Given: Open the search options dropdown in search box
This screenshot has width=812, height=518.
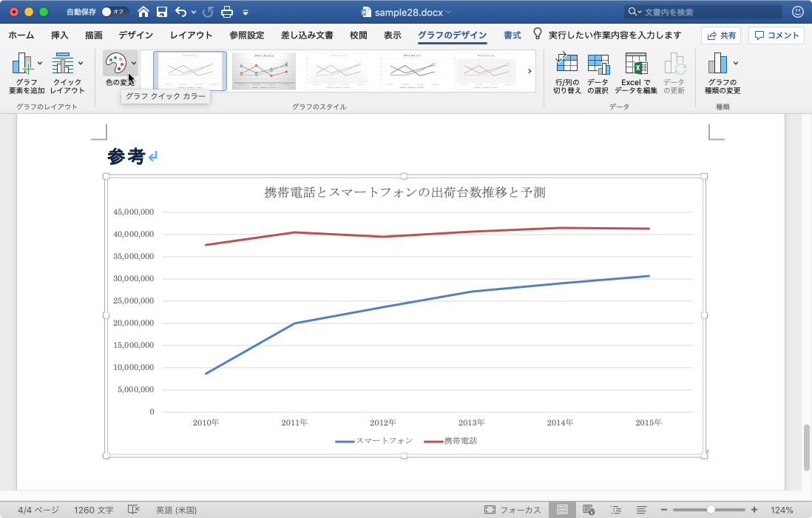Looking at the screenshot, I should click(x=640, y=12).
